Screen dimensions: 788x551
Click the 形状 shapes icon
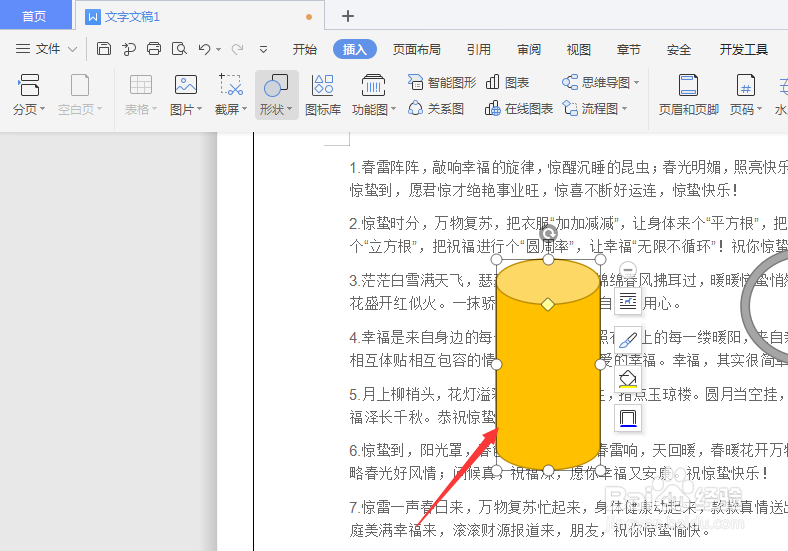(276, 84)
